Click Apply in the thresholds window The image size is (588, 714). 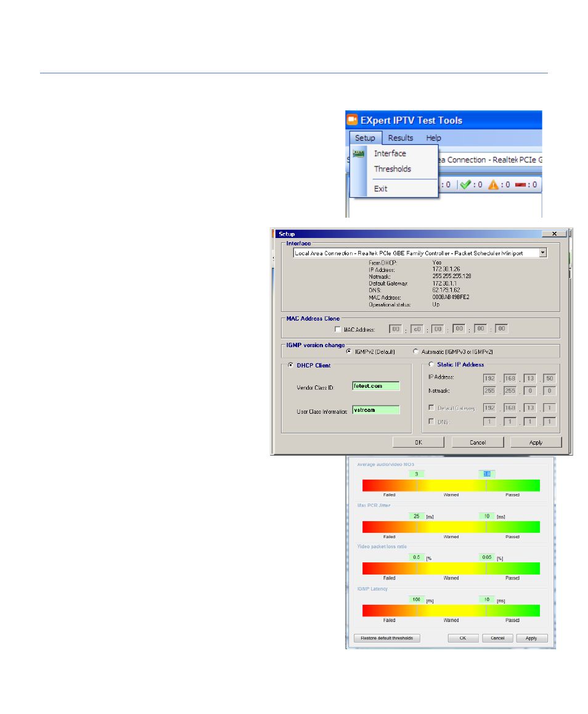(531, 638)
